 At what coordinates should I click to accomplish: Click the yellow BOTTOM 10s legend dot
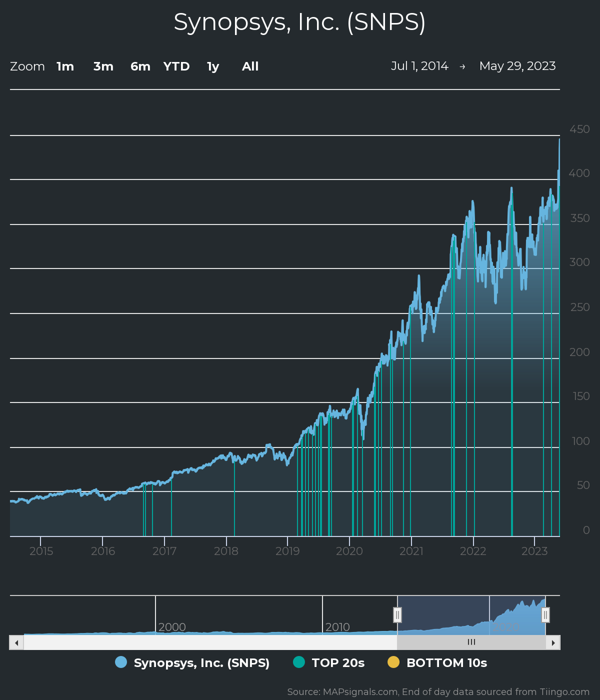[x=393, y=662]
